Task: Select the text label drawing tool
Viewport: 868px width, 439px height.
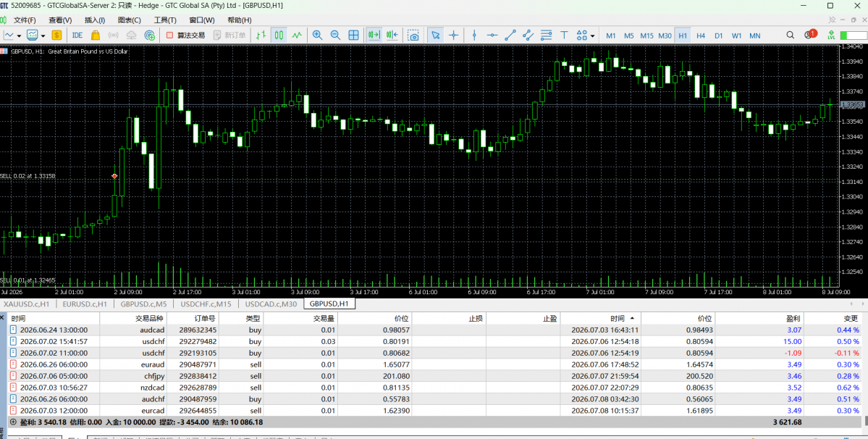Action: point(564,35)
